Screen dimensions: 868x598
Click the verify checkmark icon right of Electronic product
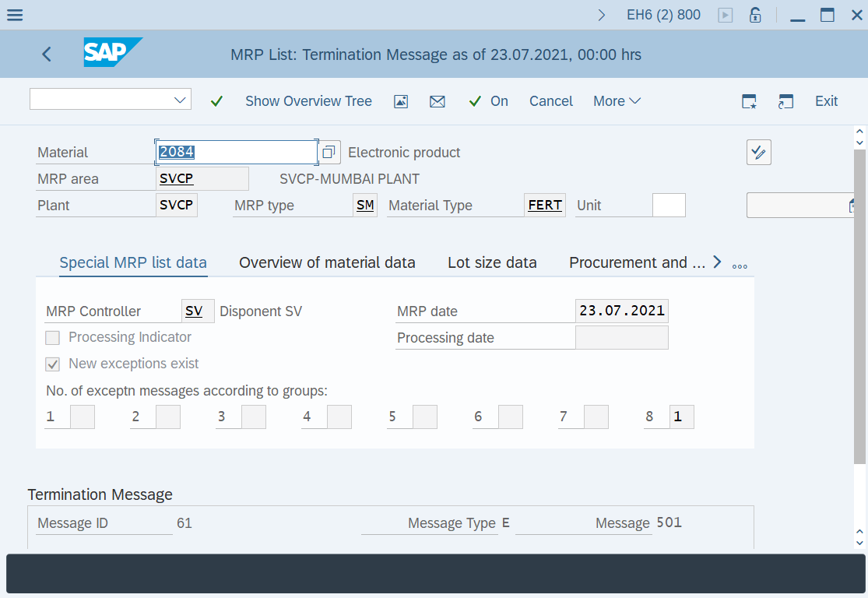coord(758,152)
